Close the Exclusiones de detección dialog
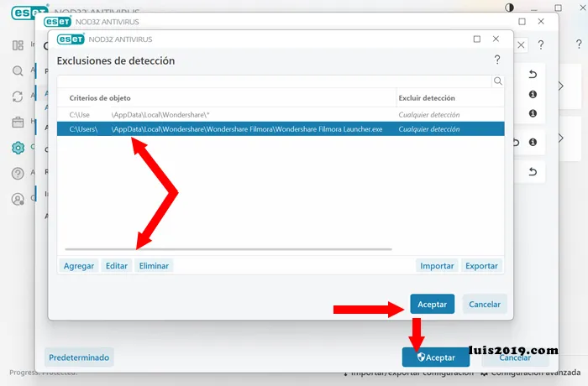Image resolution: width=588 pixels, height=386 pixels. click(496, 39)
